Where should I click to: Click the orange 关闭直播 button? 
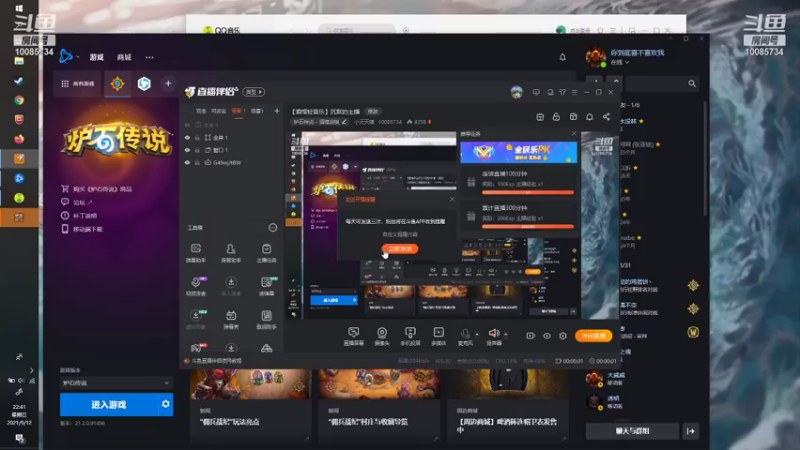(593, 336)
